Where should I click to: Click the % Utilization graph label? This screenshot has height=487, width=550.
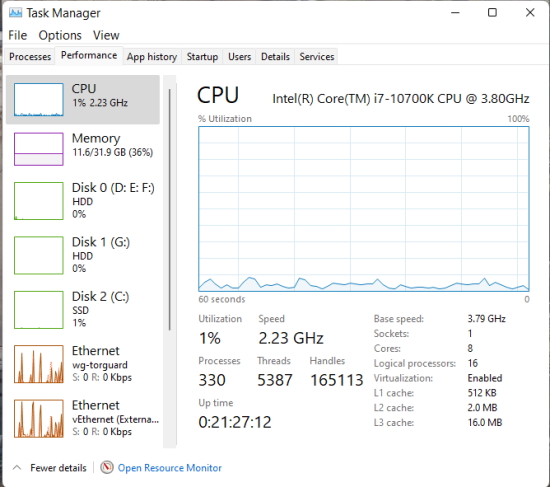(x=225, y=119)
